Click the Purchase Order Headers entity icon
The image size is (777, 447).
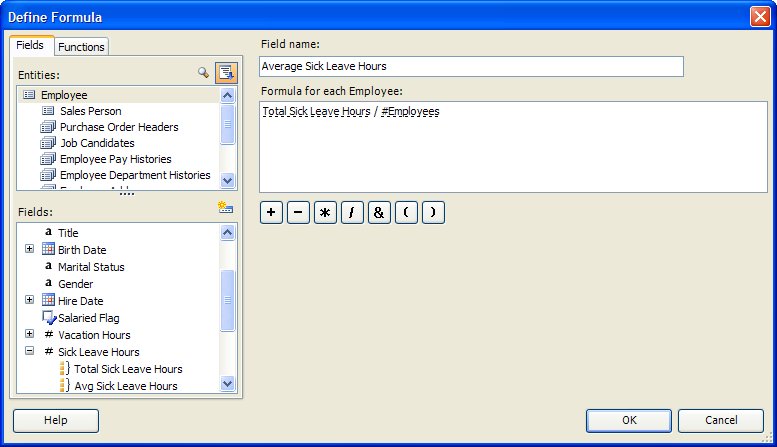click(48, 127)
